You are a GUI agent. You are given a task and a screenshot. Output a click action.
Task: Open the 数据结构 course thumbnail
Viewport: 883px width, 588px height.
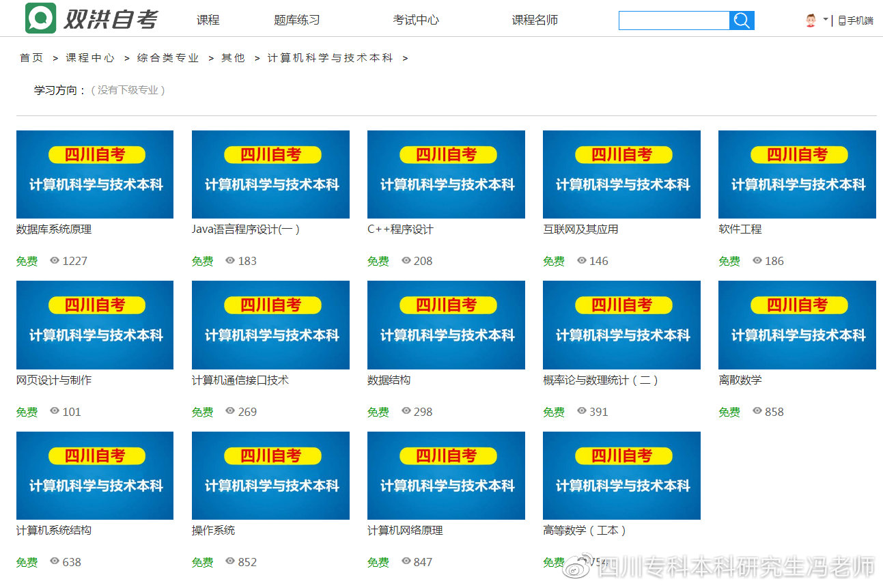[446, 325]
